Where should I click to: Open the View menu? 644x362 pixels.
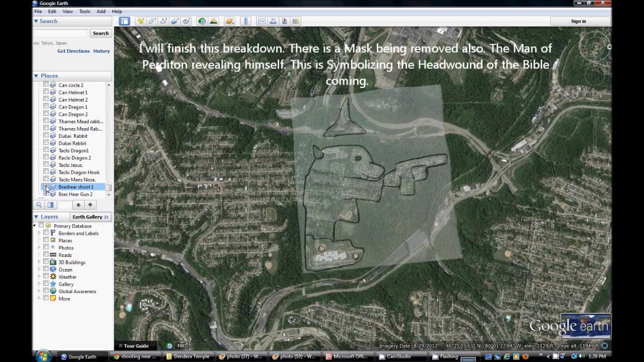click(x=67, y=11)
